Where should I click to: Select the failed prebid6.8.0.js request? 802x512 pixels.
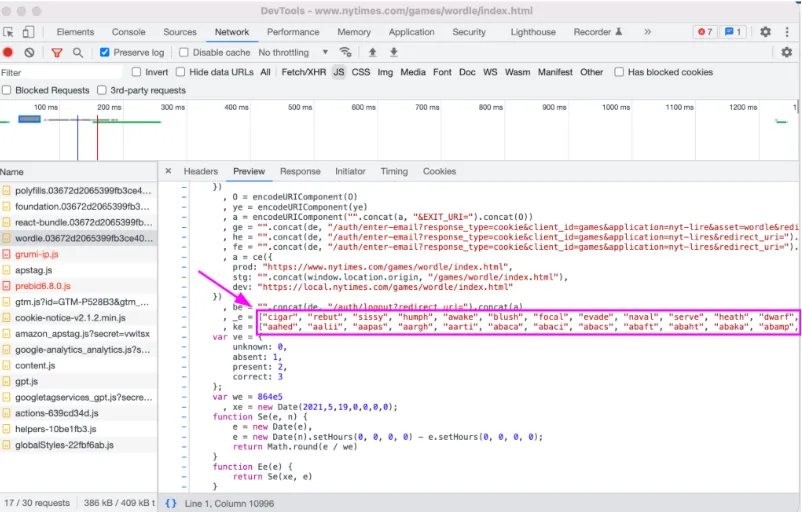tap(78, 285)
